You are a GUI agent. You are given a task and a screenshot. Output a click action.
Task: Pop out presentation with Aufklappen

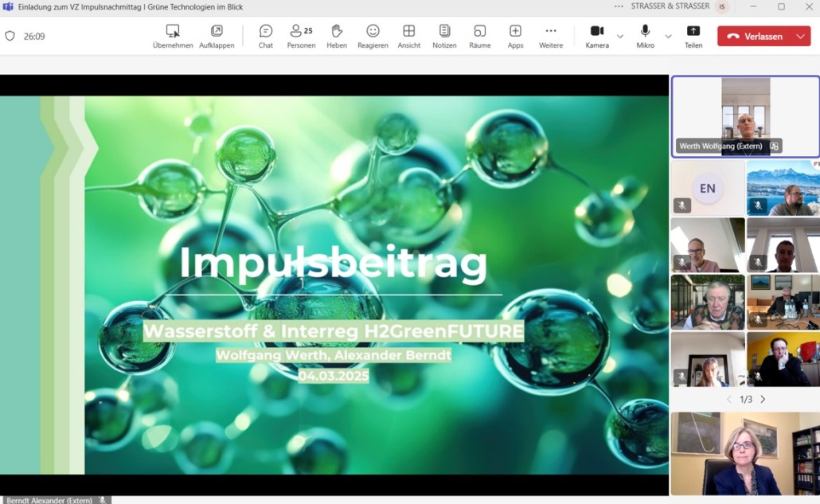coord(217,36)
